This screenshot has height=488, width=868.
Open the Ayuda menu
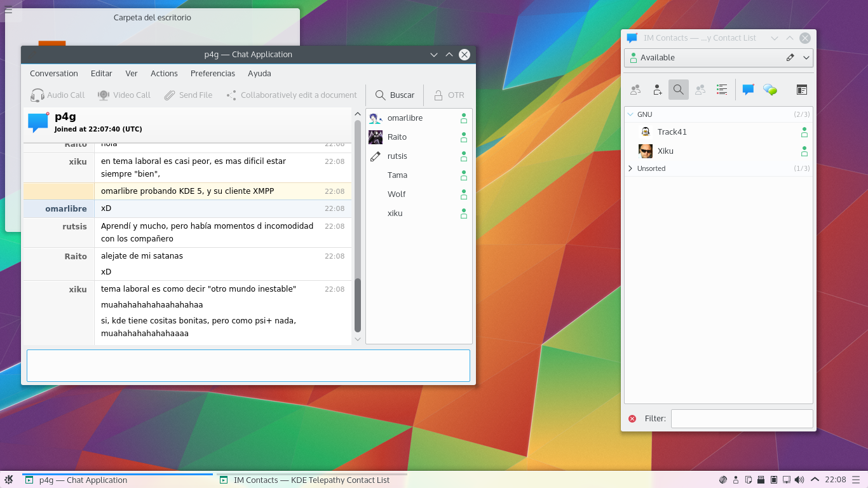pos(259,74)
